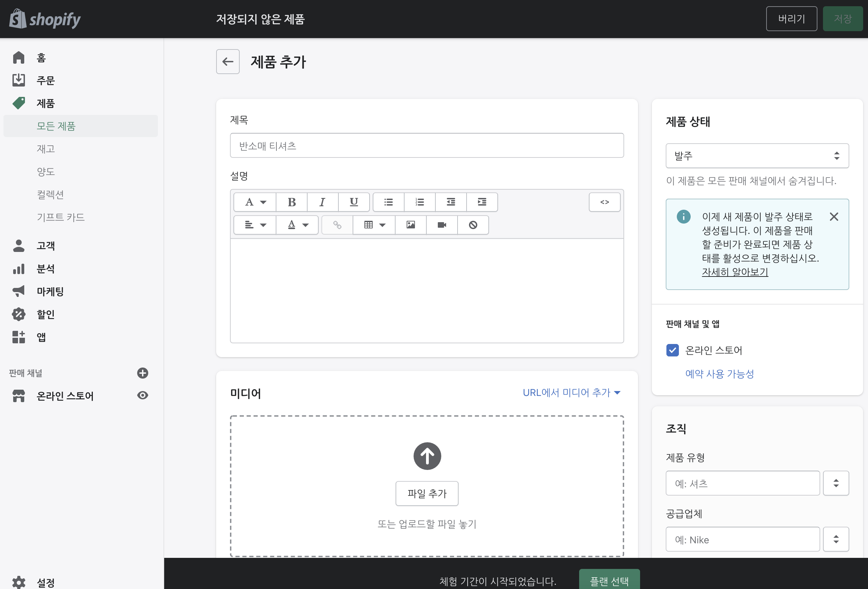
Task: Click the eye icon next to 온라인 스토어
Action: tap(142, 395)
